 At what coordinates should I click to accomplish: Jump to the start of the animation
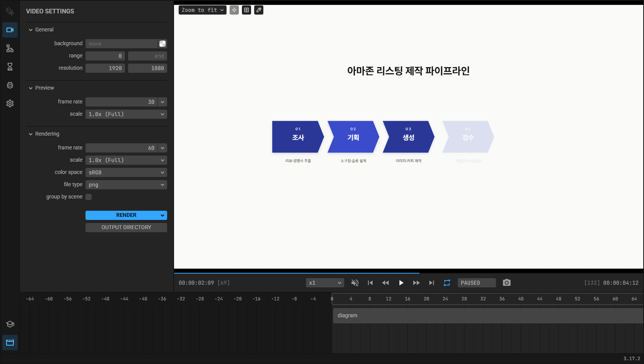coord(370,283)
